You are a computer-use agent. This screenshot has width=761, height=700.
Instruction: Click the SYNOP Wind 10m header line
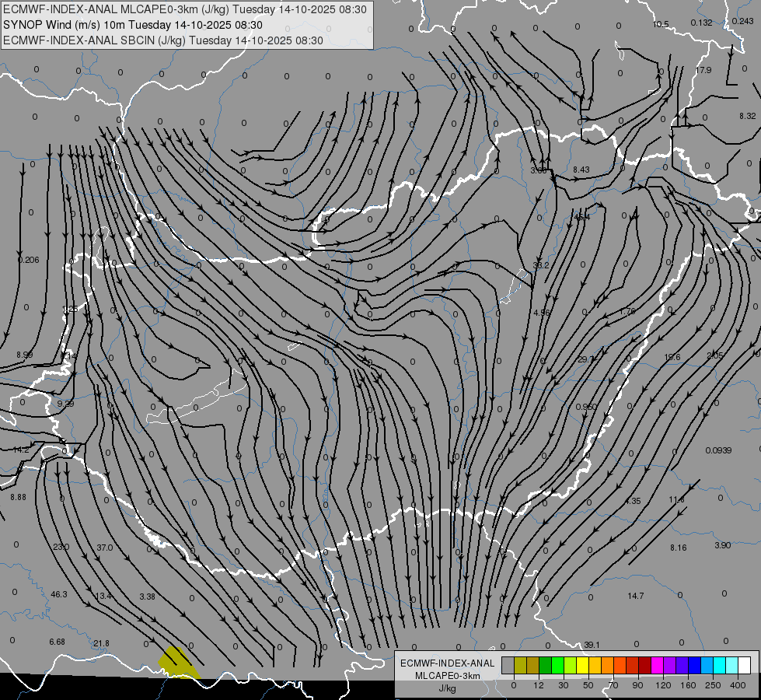(x=132, y=25)
